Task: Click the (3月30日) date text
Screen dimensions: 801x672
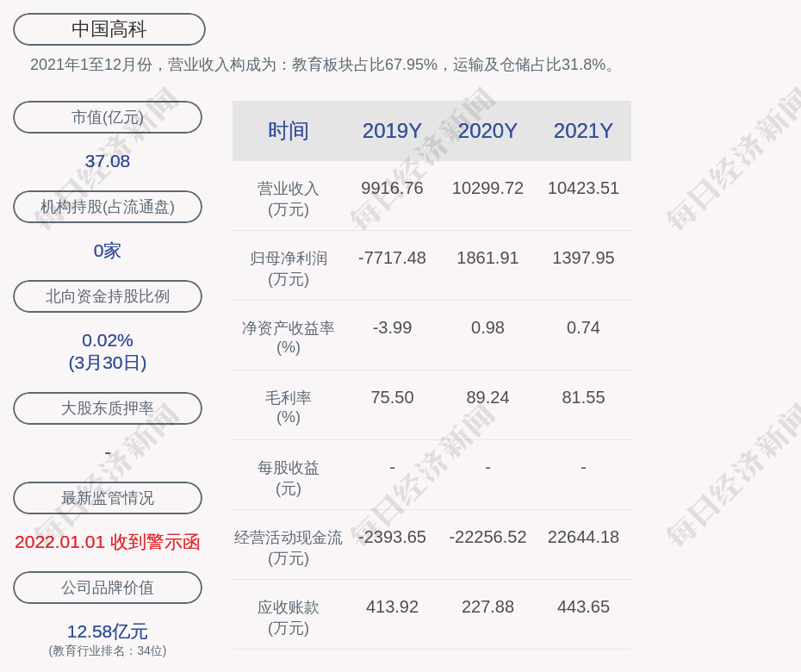Action: tap(108, 363)
